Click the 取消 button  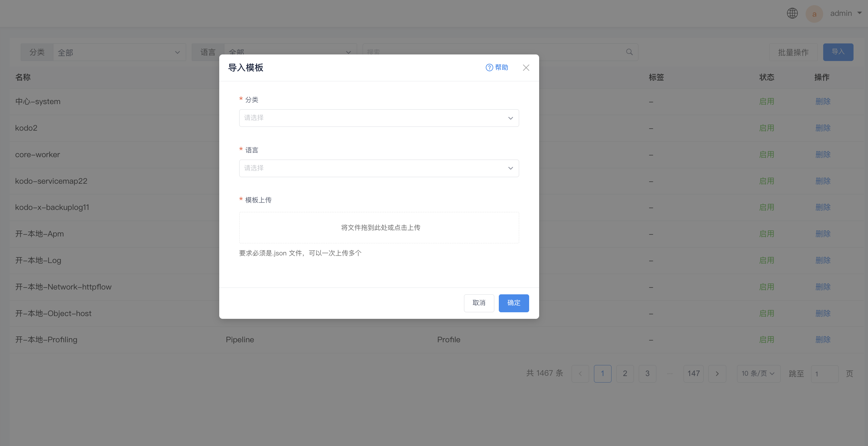[479, 303]
